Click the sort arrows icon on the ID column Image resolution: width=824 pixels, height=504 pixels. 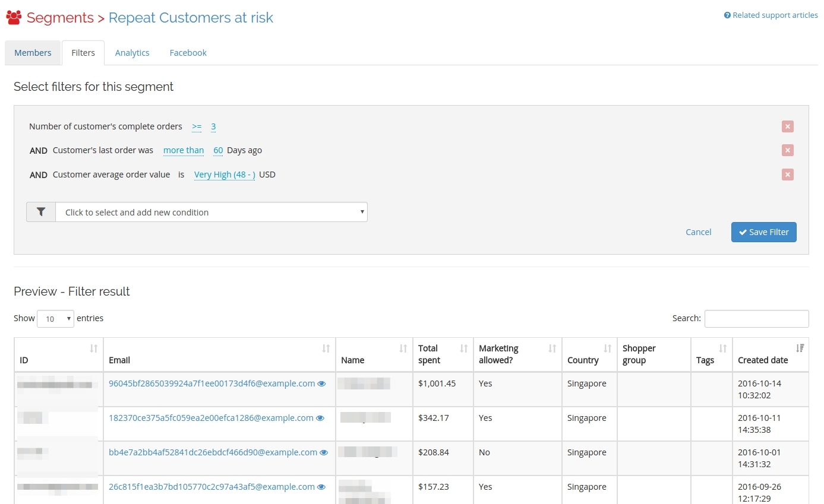click(x=94, y=349)
